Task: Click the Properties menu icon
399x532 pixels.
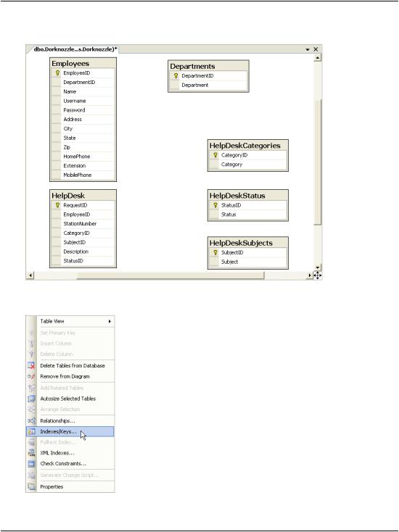Action: click(x=31, y=487)
